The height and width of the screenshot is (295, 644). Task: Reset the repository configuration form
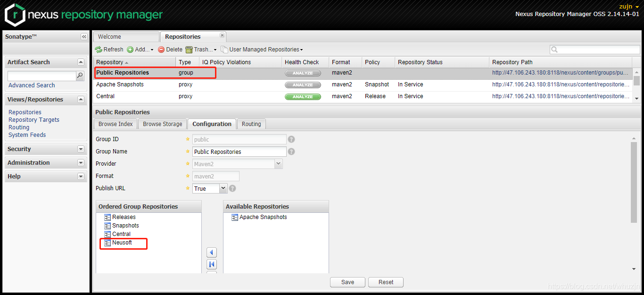pos(386,282)
